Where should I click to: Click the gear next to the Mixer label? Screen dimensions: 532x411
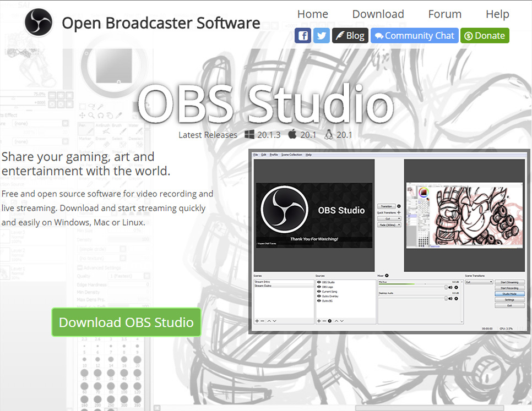387,276
